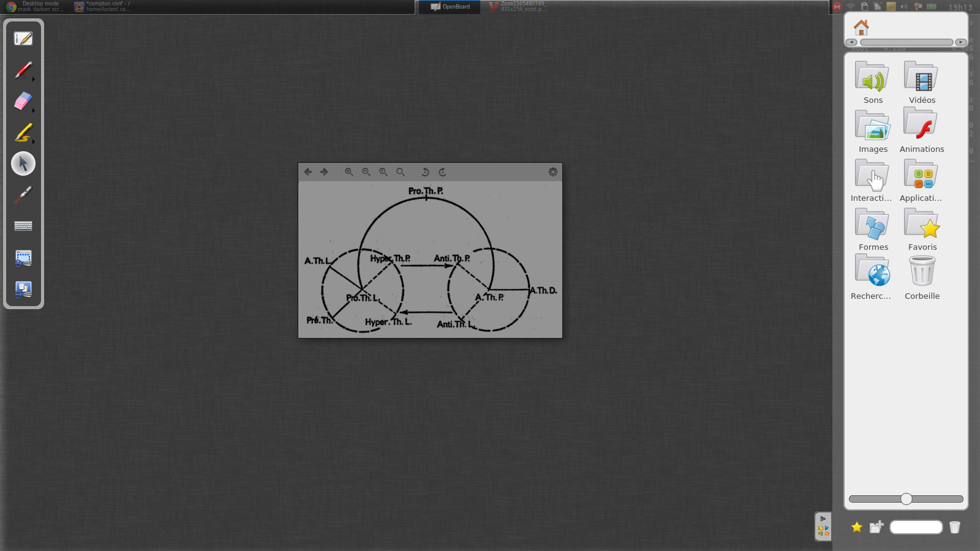
Task: Click the library search field
Action: [x=916, y=527]
